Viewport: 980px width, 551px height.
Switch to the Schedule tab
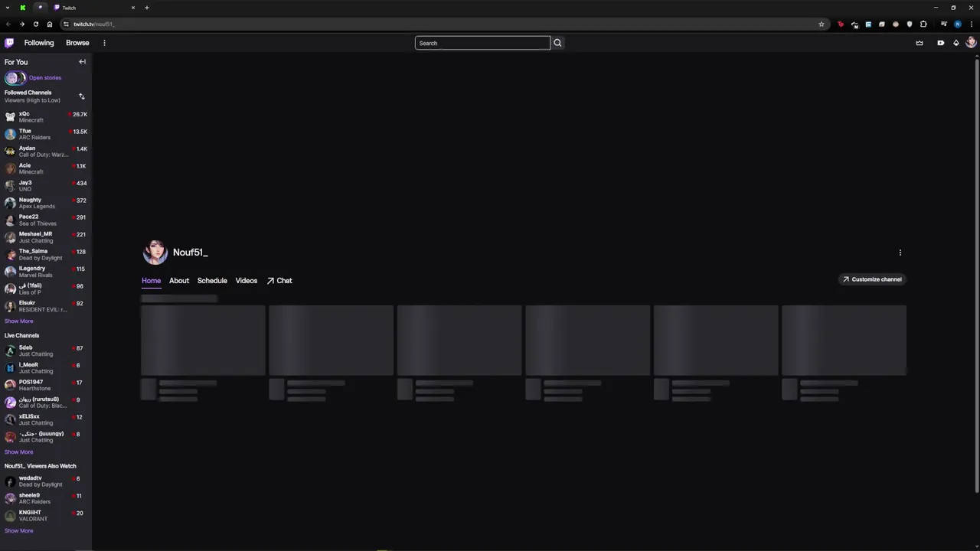pos(212,281)
